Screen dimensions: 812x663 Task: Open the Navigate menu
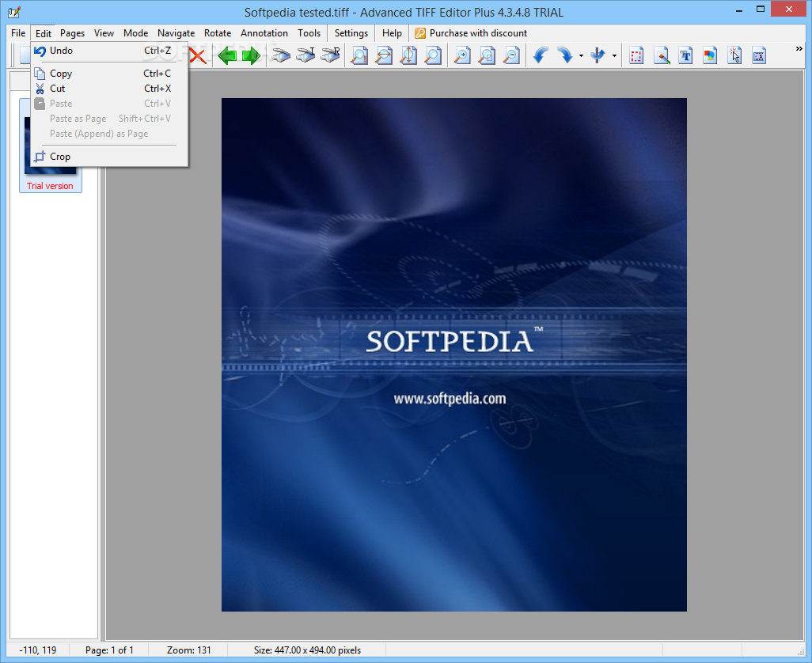click(x=176, y=33)
